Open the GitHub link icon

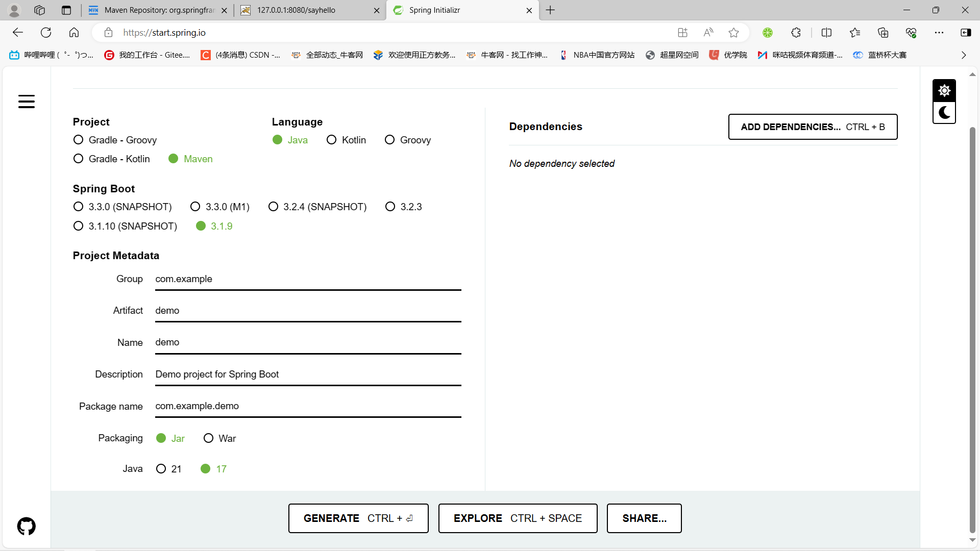click(27, 526)
